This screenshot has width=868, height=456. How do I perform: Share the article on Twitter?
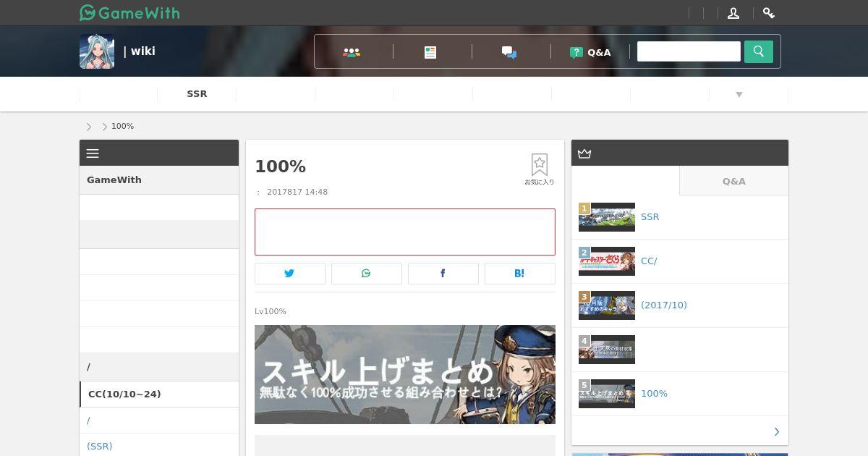290,274
